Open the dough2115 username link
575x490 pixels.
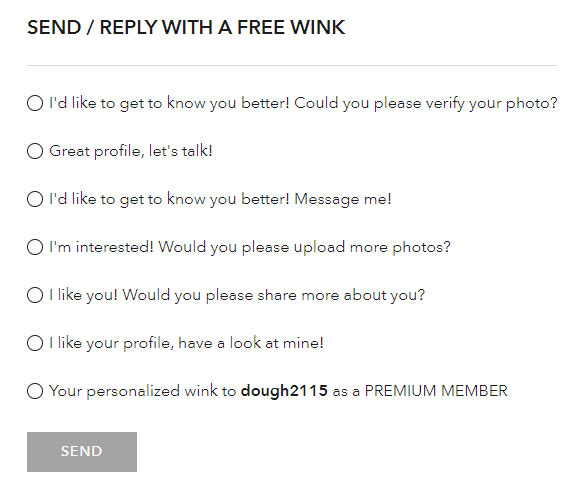[284, 391]
